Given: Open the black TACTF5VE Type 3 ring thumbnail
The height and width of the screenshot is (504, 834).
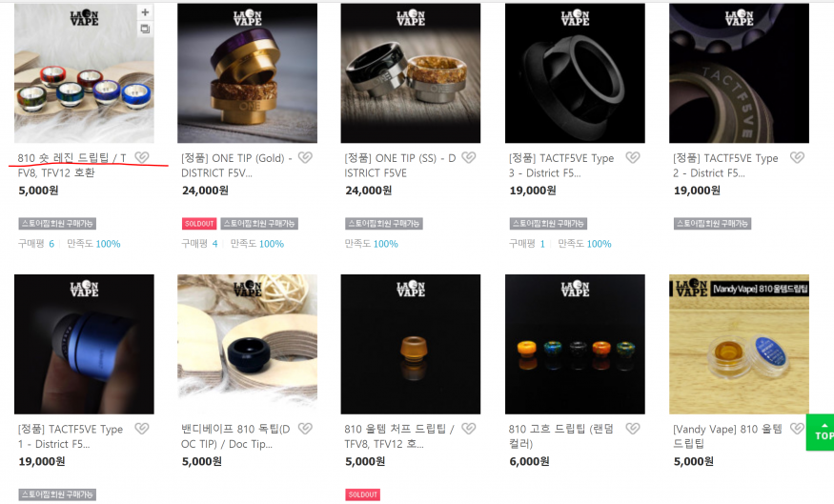Looking at the screenshot, I should pos(575,73).
